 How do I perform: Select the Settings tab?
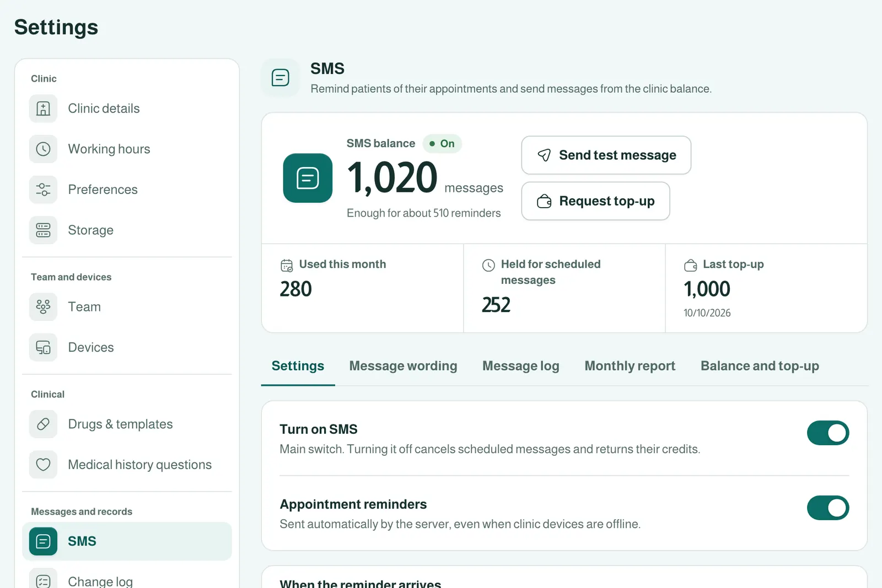click(x=298, y=366)
